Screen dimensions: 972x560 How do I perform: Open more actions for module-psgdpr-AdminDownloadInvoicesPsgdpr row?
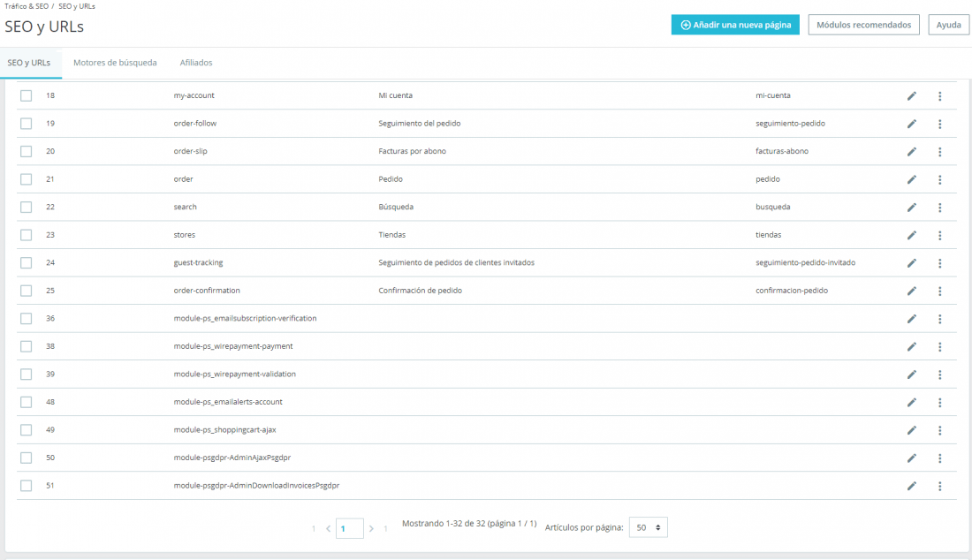[x=940, y=487]
